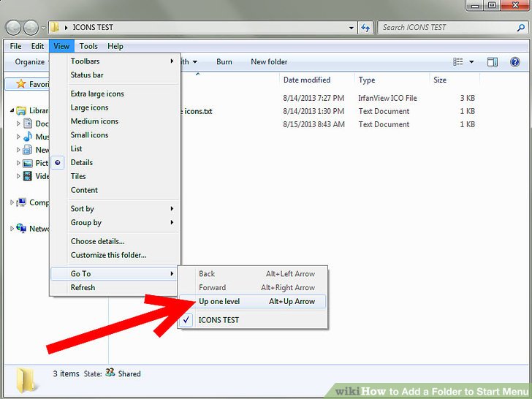
Task: Click New folder in the toolbar
Action: (x=269, y=61)
